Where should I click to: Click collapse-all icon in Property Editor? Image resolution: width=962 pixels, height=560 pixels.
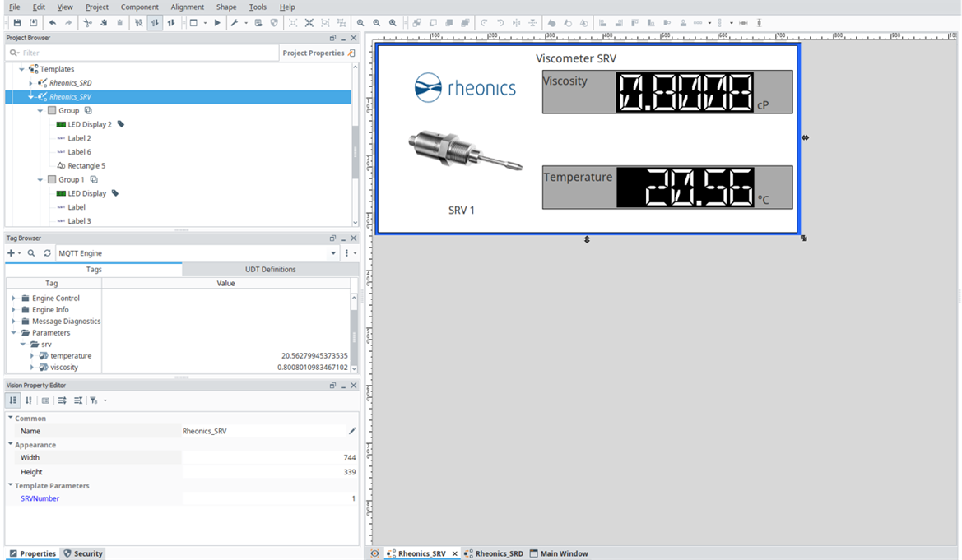[78, 400]
